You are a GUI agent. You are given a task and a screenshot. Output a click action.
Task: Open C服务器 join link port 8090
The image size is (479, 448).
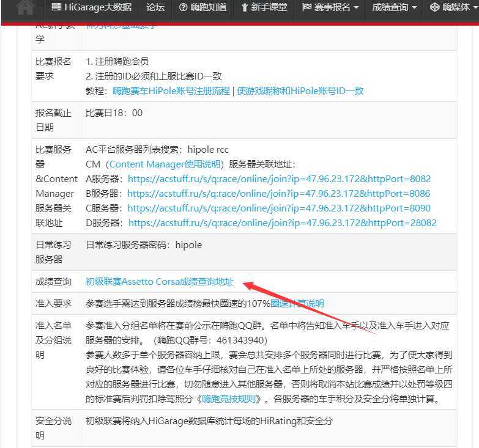279,208
